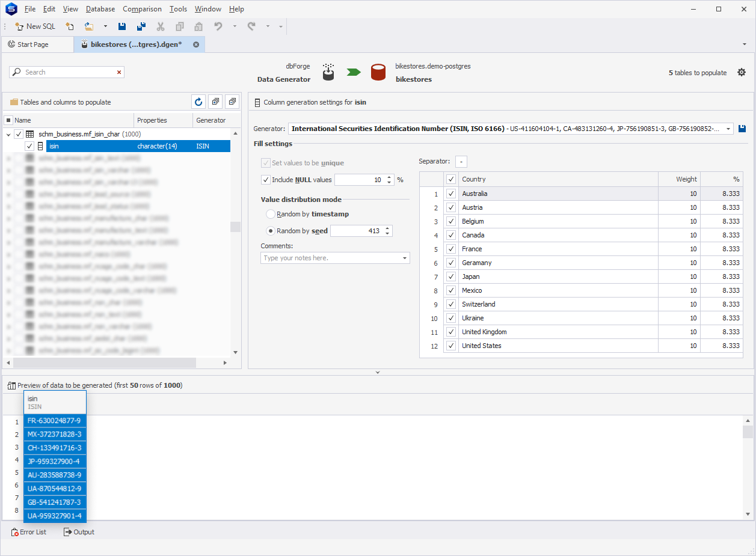
Task: Click the Undo arrow icon
Action: click(x=218, y=26)
